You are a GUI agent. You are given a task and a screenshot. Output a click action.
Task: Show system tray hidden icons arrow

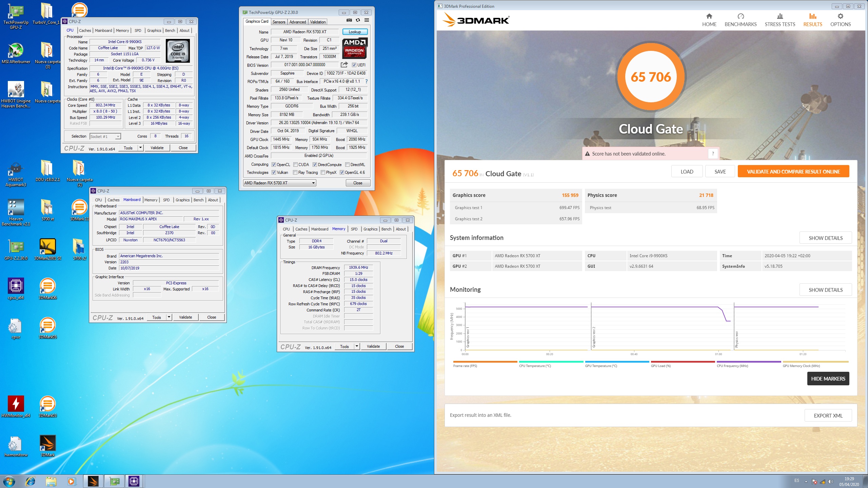(x=806, y=482)
